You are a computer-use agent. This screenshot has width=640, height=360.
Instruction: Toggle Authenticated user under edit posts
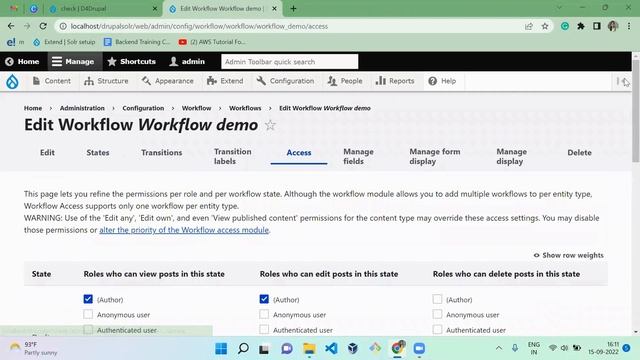264,329
